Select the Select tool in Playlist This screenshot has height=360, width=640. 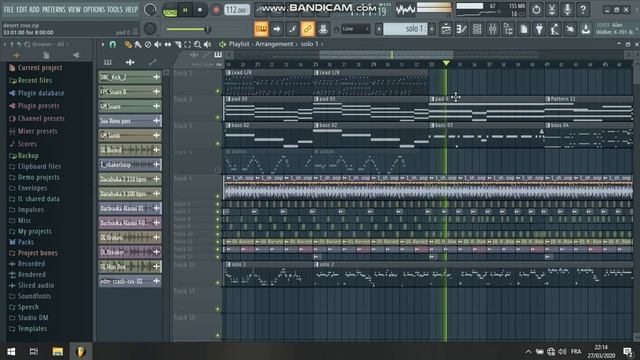(187, 44)
